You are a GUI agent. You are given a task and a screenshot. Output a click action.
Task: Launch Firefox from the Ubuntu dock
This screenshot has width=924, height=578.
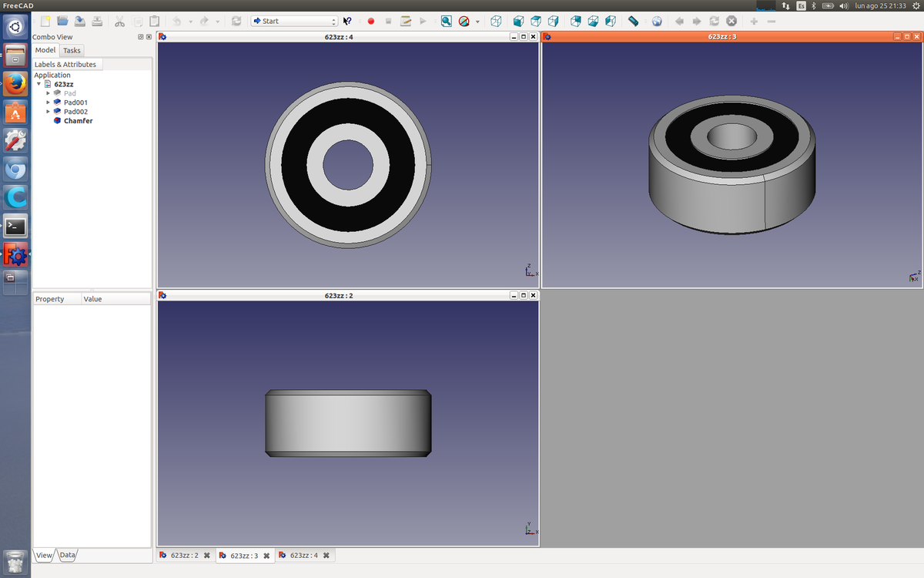[x=15, y=83]
